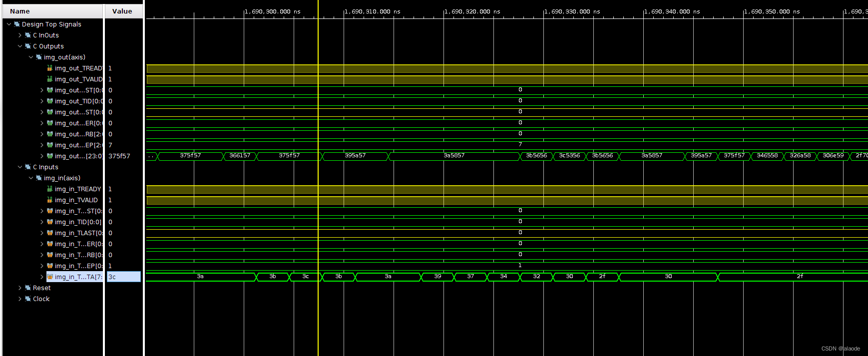Click the img_in_TREADY signal icon
The width and height of the screenshot is (868, 356).
coord(50,189)
